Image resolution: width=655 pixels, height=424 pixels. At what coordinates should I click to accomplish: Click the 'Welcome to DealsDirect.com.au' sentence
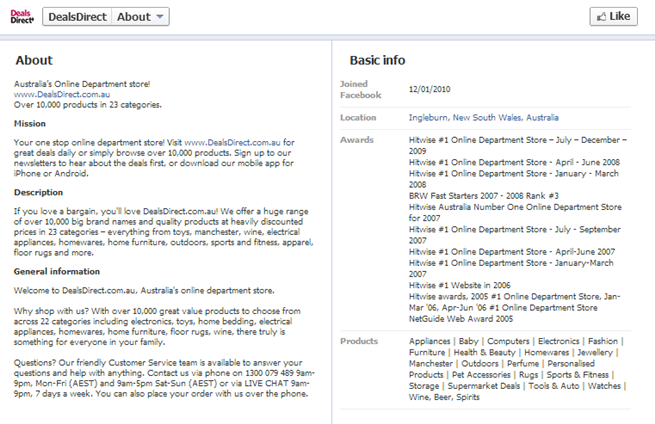(144, 290)
